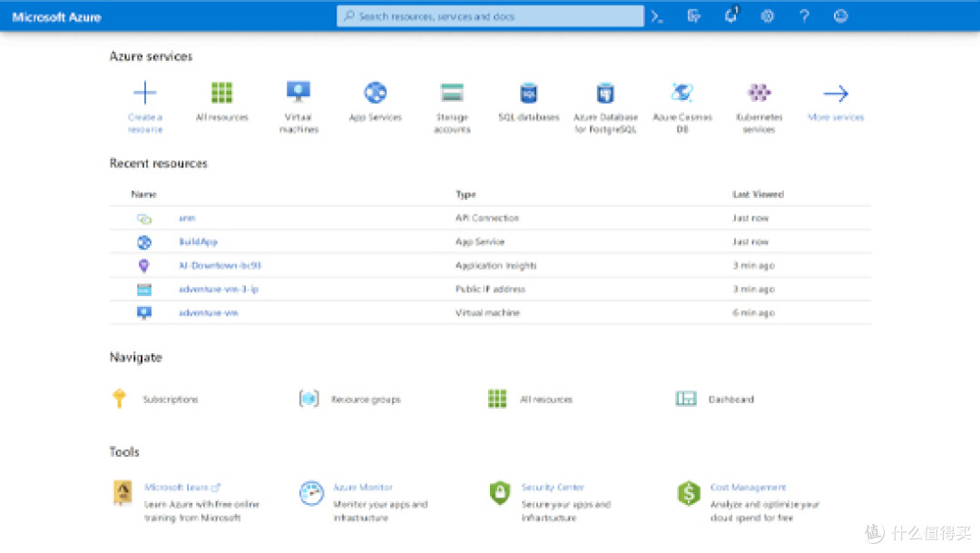The height and width of the screenshot is (553, 980).
Task: Open SQL databases service icon
Action: click(x=529, y=94)
